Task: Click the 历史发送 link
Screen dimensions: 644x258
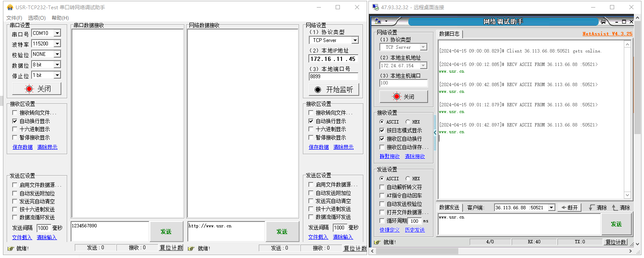Action: tap(414, 230)
